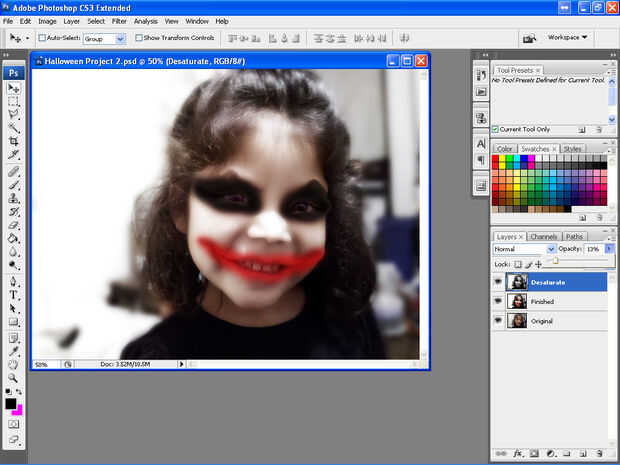Open the Filter menu
Viewport: 620px width, 465px height.
[x=119, y=20]
